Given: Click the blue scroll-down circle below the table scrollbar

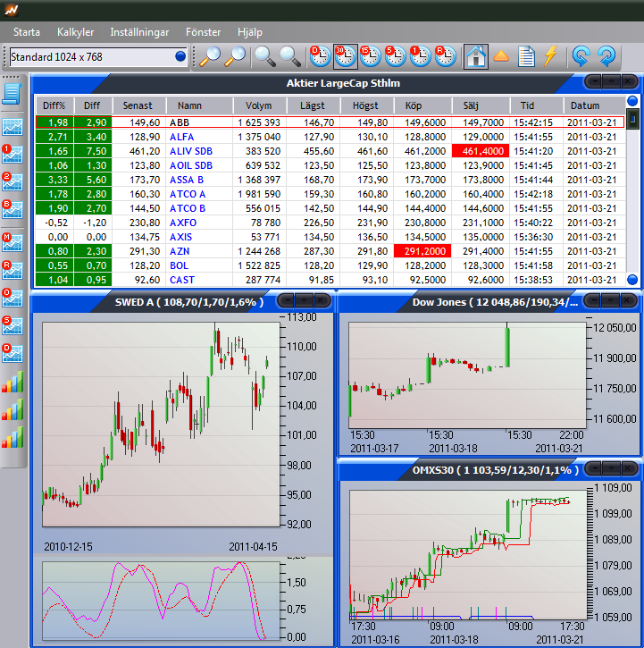Looking at the screenshot, I should (632, 280).
